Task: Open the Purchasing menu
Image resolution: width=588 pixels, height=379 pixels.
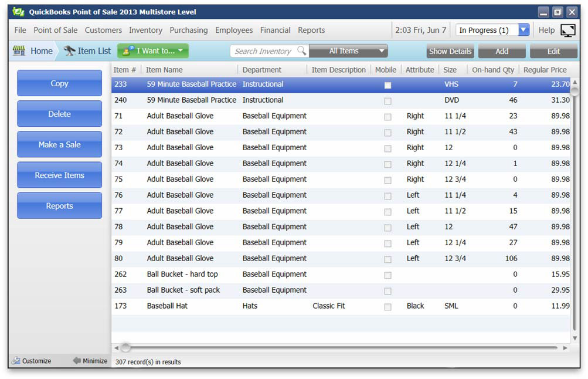Action: tap(188, 30)
